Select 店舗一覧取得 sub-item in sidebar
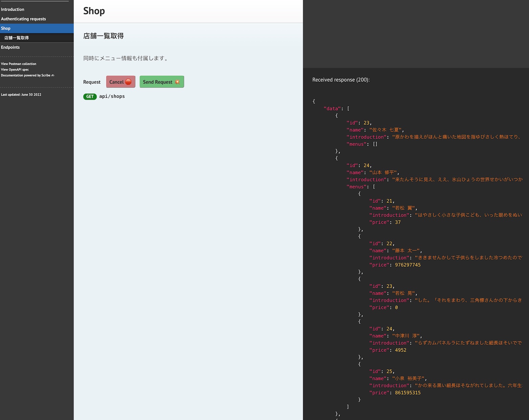 [17, 38]
